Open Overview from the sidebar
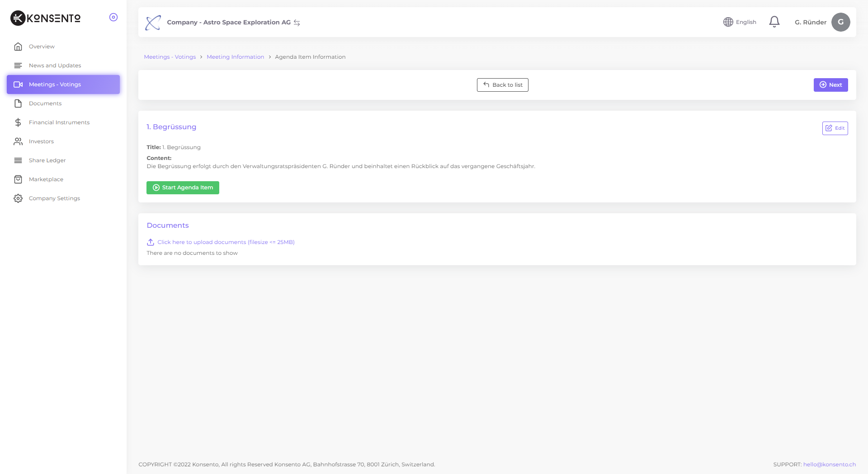The width and height of the screenshot is (868, 474). pyautogui.click(x=42, y=47)
